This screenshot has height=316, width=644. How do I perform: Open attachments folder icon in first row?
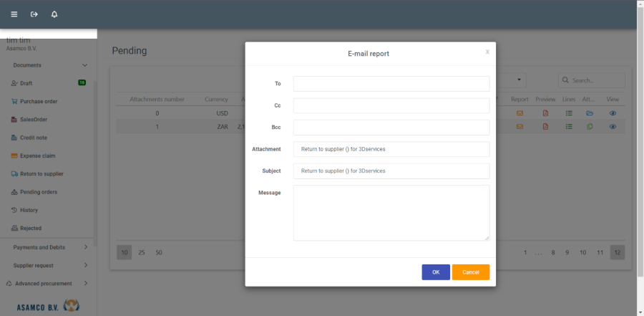590,113
